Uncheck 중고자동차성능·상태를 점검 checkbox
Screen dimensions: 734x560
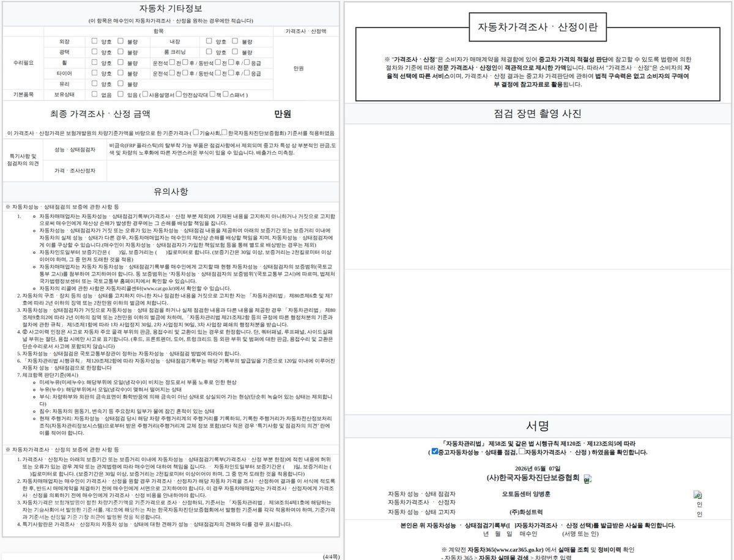click(x=434, y=451)
